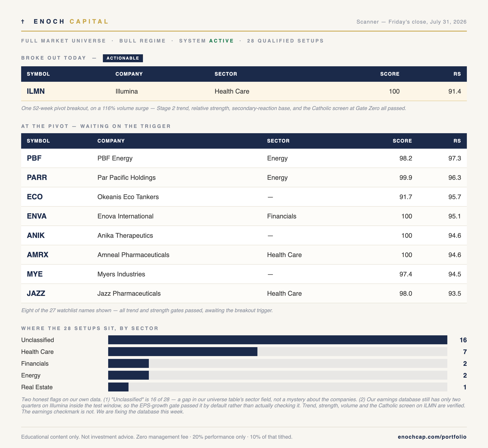Click the scanner date July 31, 2026
Image resolution: width=488 pixels, height=448 pixels.
click(448, 22)
